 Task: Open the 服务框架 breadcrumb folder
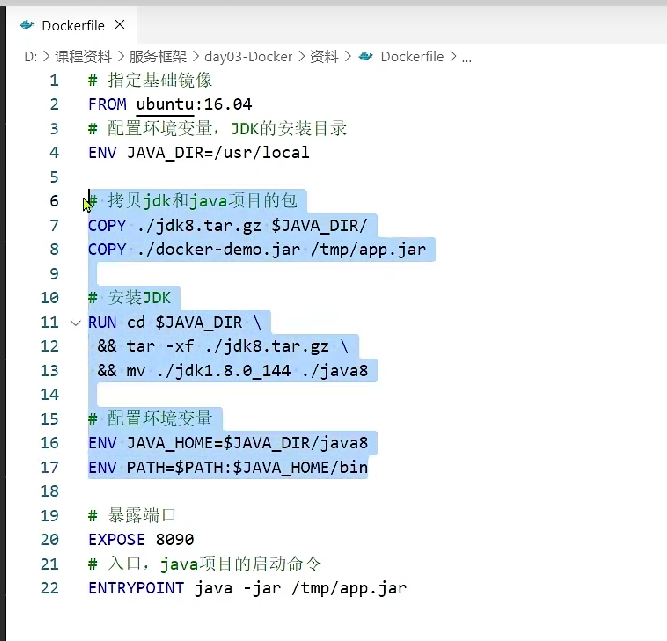coord(158,56)
